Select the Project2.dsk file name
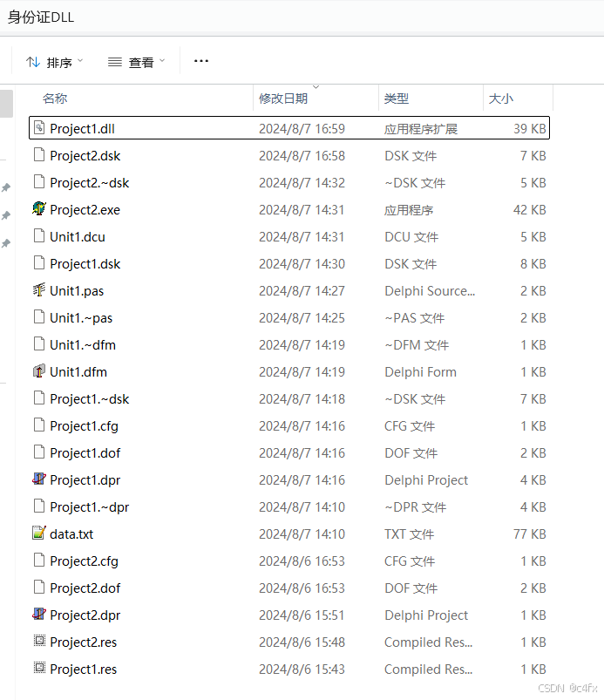This screenshot has height=700, width=604. click(85, 156)
